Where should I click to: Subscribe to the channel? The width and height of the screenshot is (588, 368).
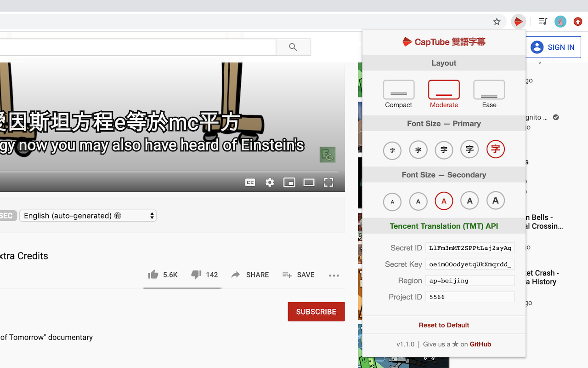coord(316,311)
